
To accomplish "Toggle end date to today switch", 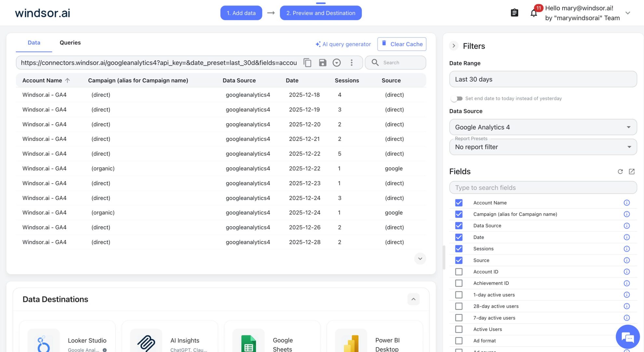I will pos(457,99).
